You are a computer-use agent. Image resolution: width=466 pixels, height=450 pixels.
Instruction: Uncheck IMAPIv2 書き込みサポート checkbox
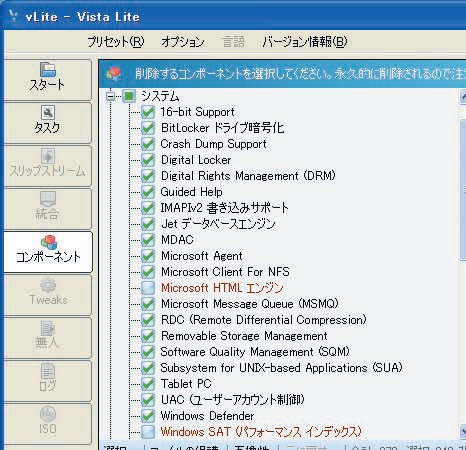pos(148,208)
